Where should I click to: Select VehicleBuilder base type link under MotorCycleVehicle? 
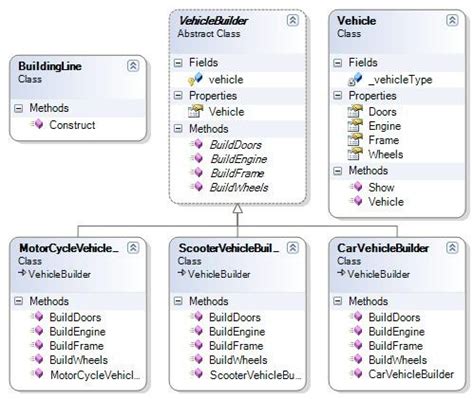(x=59, y=274)
